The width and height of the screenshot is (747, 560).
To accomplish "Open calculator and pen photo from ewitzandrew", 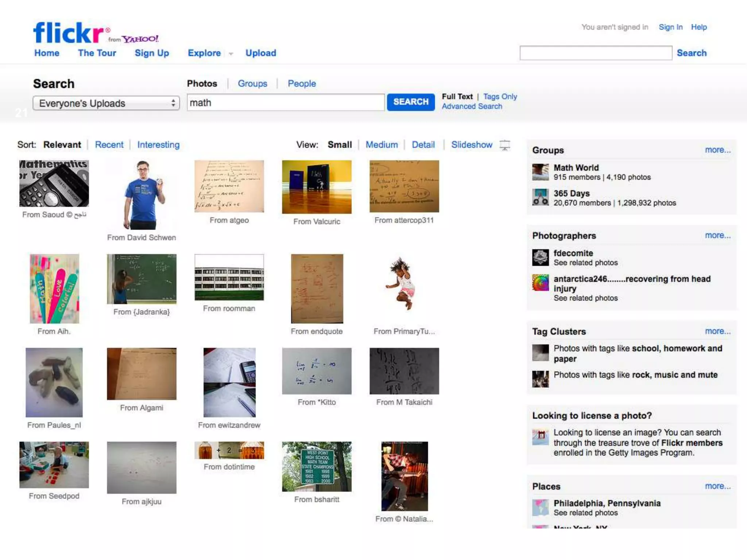I will coord(229,382).
